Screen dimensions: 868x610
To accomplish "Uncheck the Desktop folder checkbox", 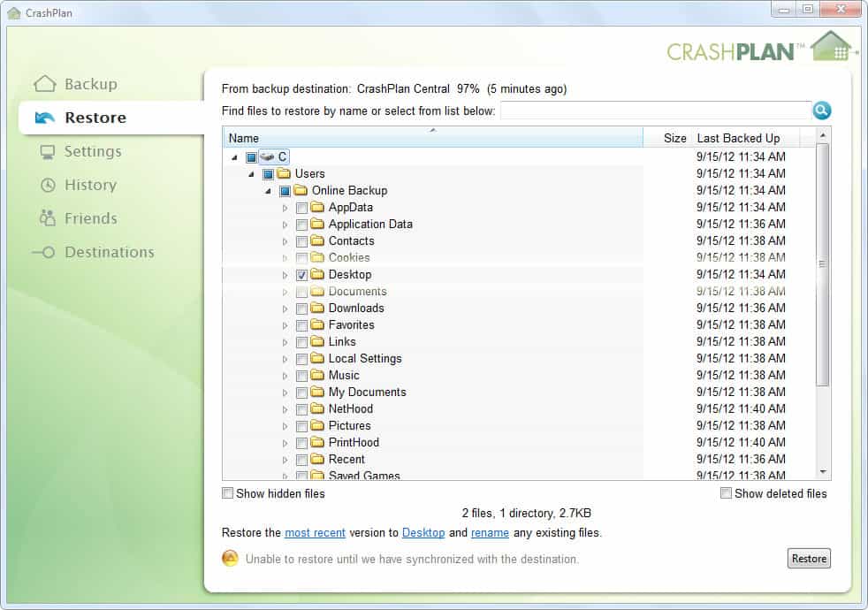I will click(x=301, y=275).
